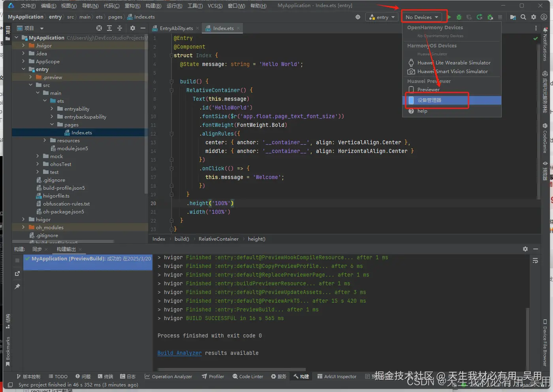The height and width of the screenshot is (392, 553).
Task: Hide the build panel via minus
Action: tap(536, 249)
